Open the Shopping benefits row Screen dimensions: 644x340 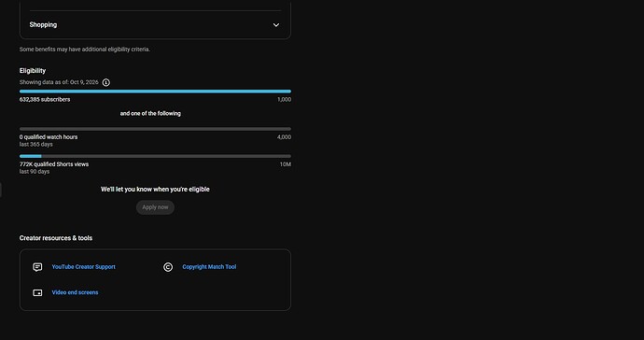click(x=155, y=25)
